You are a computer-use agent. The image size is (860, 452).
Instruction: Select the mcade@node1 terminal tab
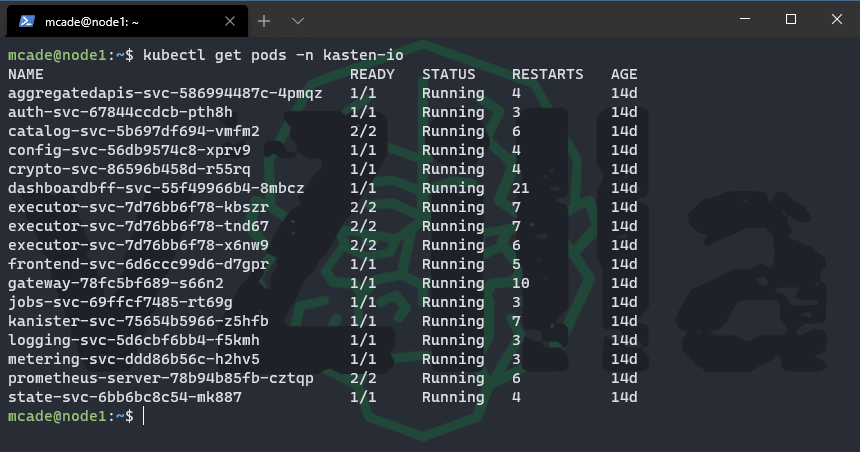pyautogui.click(x=127, y=21)
